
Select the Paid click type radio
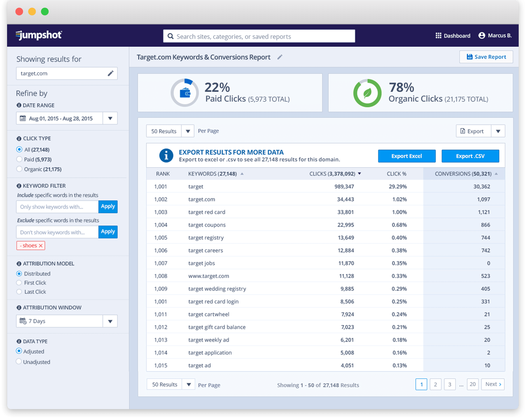19,159
